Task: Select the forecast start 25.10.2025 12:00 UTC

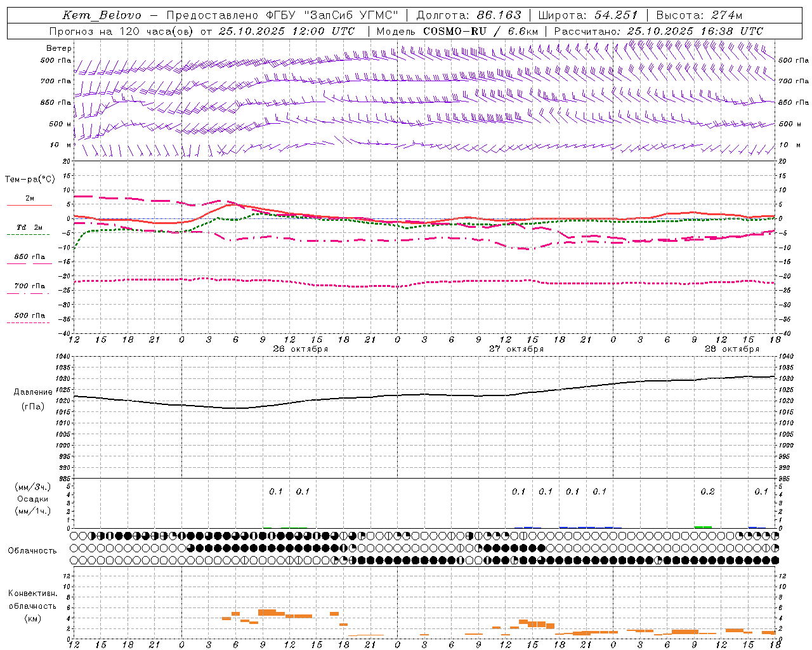Action: coord(286,31)
